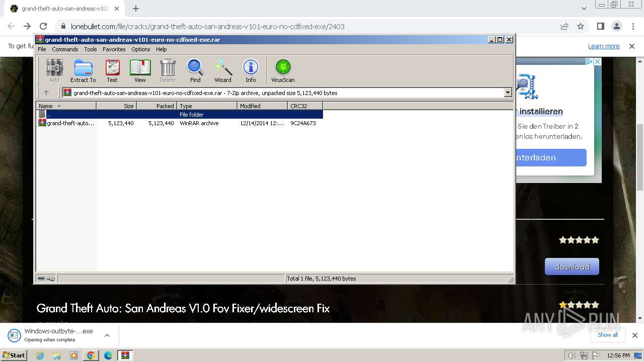644x362 pixels.
Task: Open the Find magnifier tool
Action: point(195,70)
